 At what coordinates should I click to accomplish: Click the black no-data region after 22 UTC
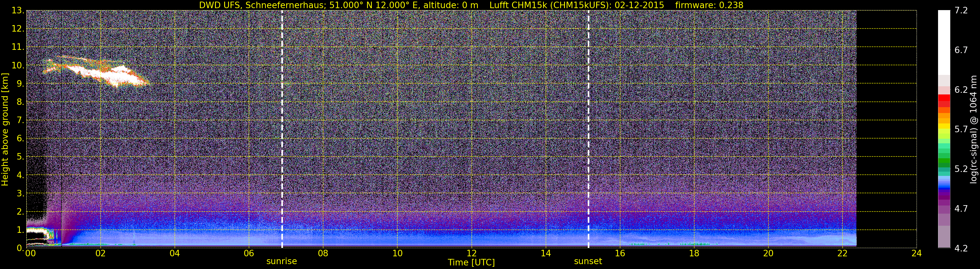tap(886, 129)
